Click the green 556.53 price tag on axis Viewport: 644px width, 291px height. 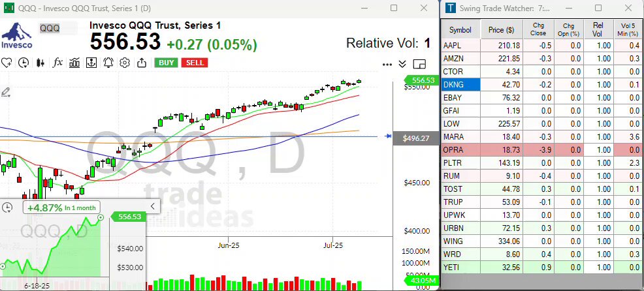[421, 80]
